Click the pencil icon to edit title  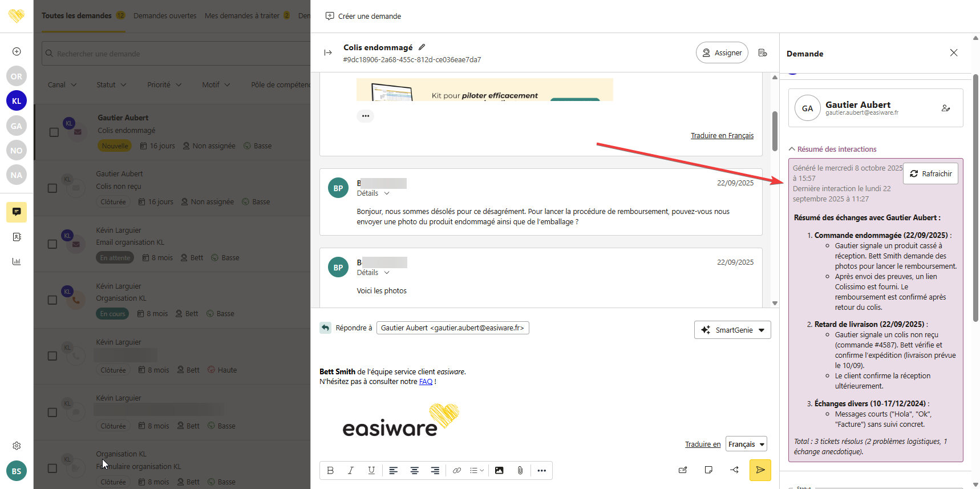422,47
